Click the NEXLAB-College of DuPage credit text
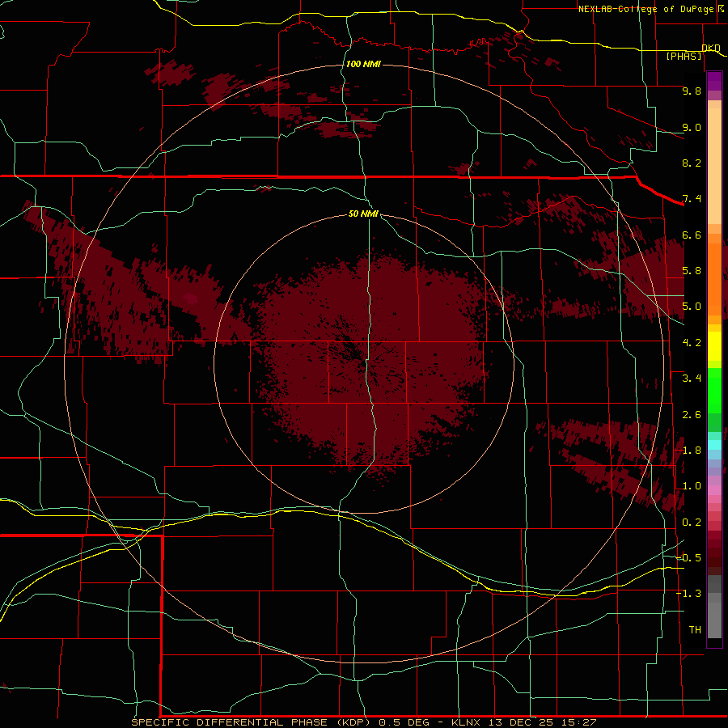Image resolution: width=728 pixels, height=728 pixels. click(x=647, y=9)
